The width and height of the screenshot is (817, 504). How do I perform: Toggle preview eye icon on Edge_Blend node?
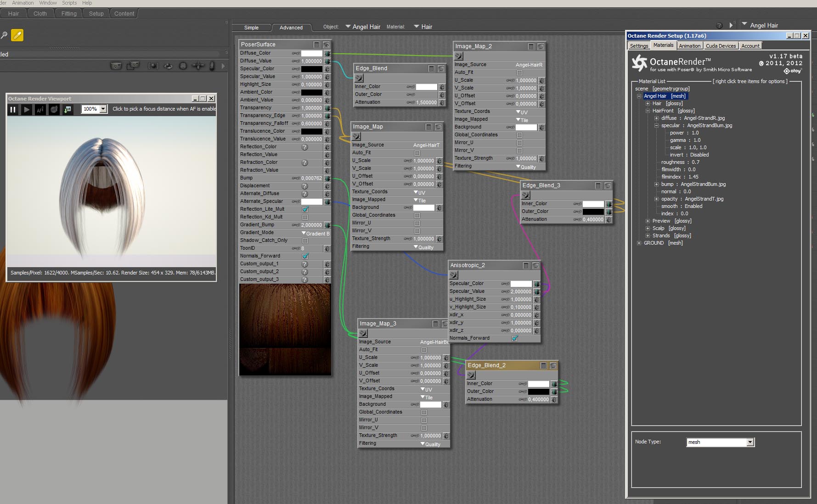[x=441, y=68]
